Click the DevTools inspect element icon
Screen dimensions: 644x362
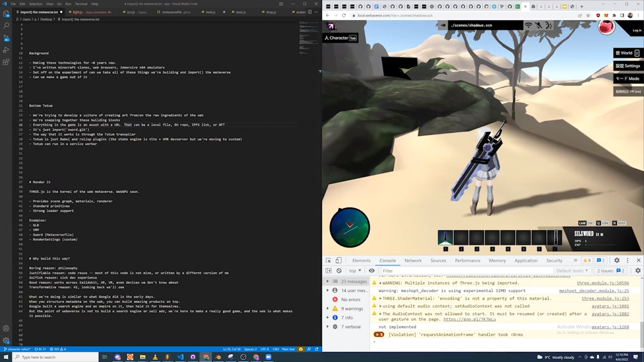click(328, 260)
